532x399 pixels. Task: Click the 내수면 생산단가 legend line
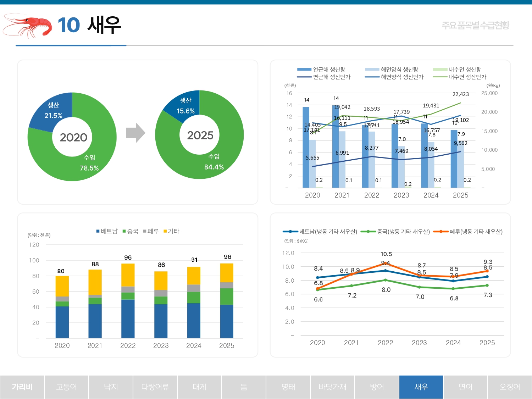[x=440, y=77]
